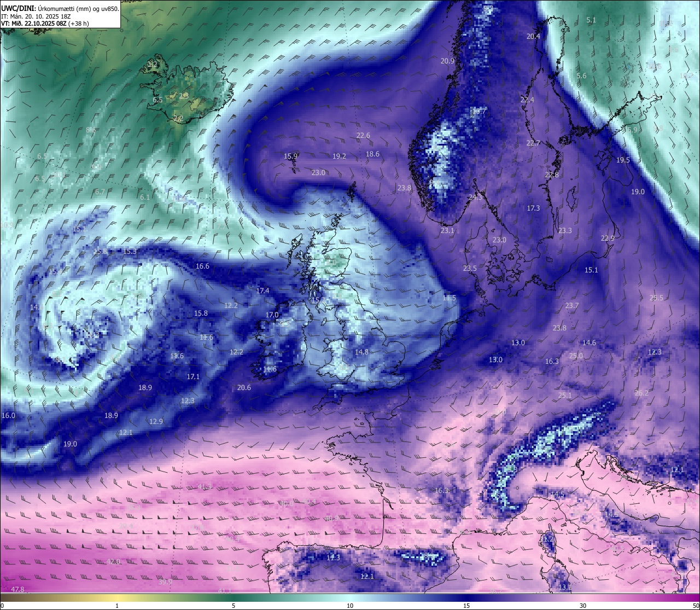700x610 pixels.
Task: Click the 15 tick on the color scale
Action: click(466, 606)
